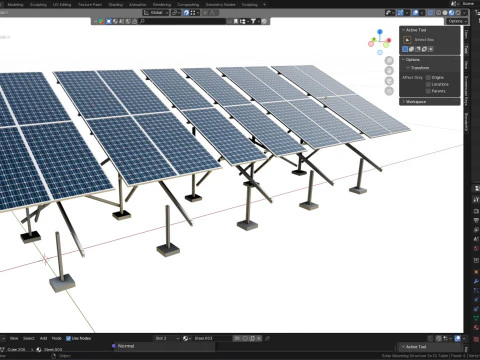Switch to the UV Editing workspace tab
The height and width of the screenshot is (360, 480).
(62, 5)
